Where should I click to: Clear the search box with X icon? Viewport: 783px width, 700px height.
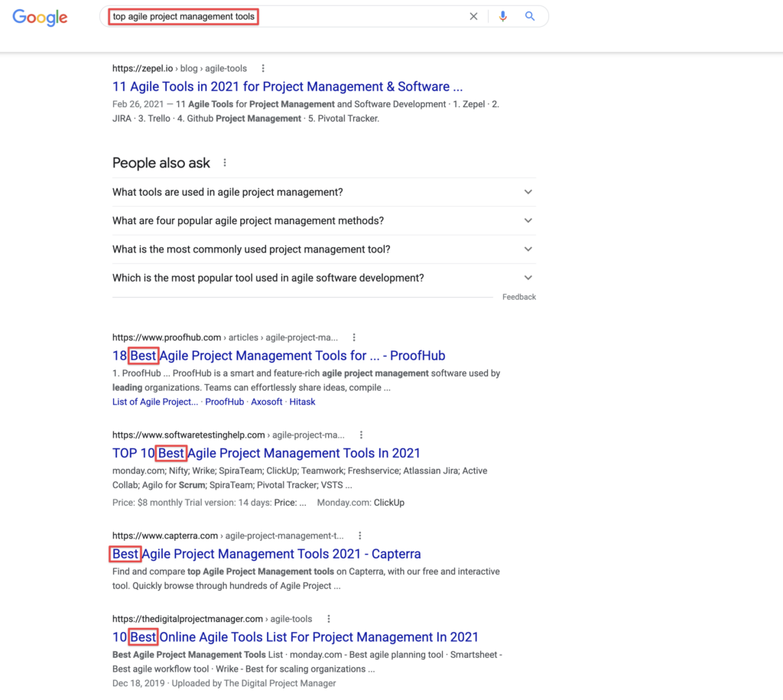click(473, 17)
